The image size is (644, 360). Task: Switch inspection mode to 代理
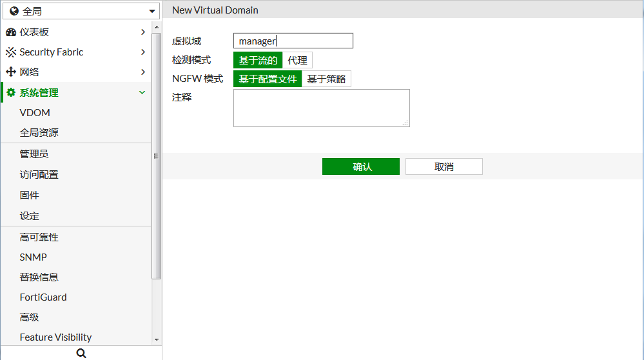tap(297, 61)
